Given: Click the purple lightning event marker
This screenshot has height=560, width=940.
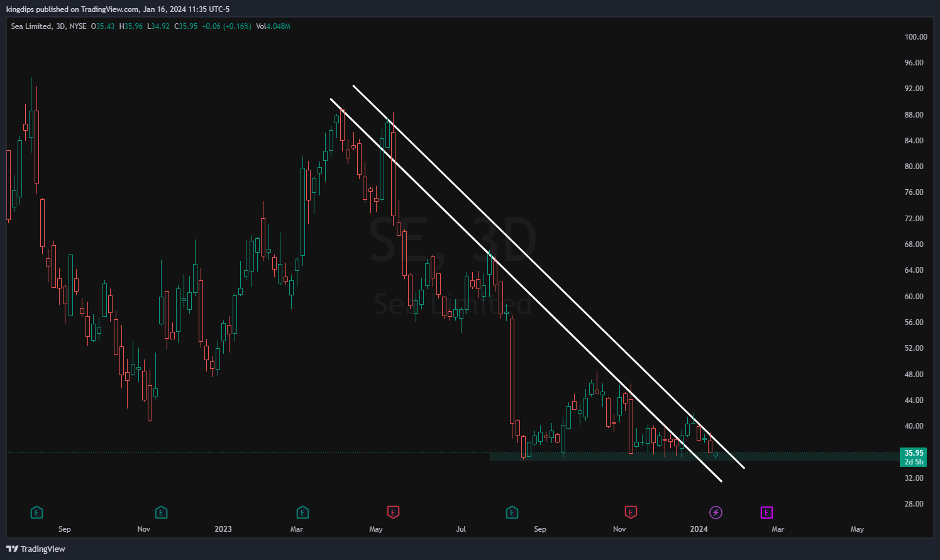Looking at the screenshot, I should point(716,513).
